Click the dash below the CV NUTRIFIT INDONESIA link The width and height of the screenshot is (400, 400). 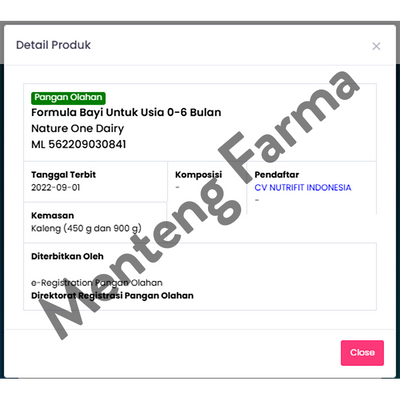(257, 200)
